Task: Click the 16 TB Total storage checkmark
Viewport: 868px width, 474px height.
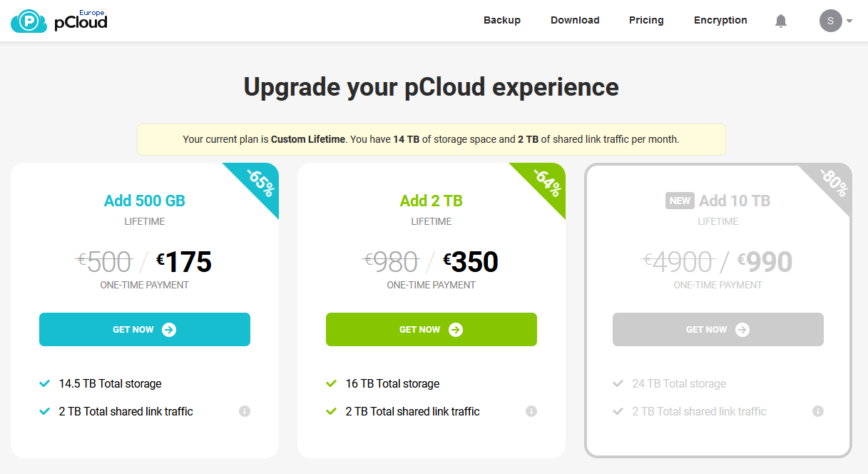Action: click(x=331, y=383)
